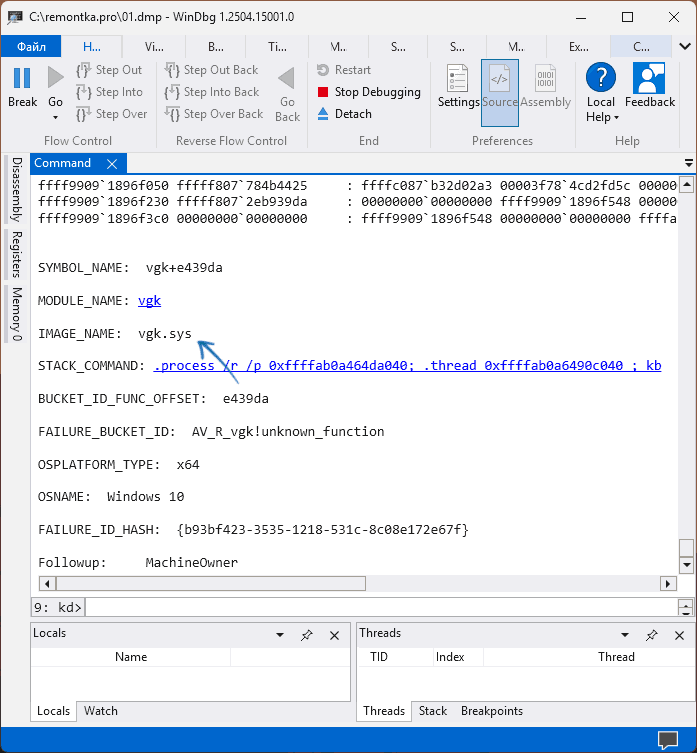Switch to the Locals bottom tab
Screen dimensions: 697x753
pos(53,711)
